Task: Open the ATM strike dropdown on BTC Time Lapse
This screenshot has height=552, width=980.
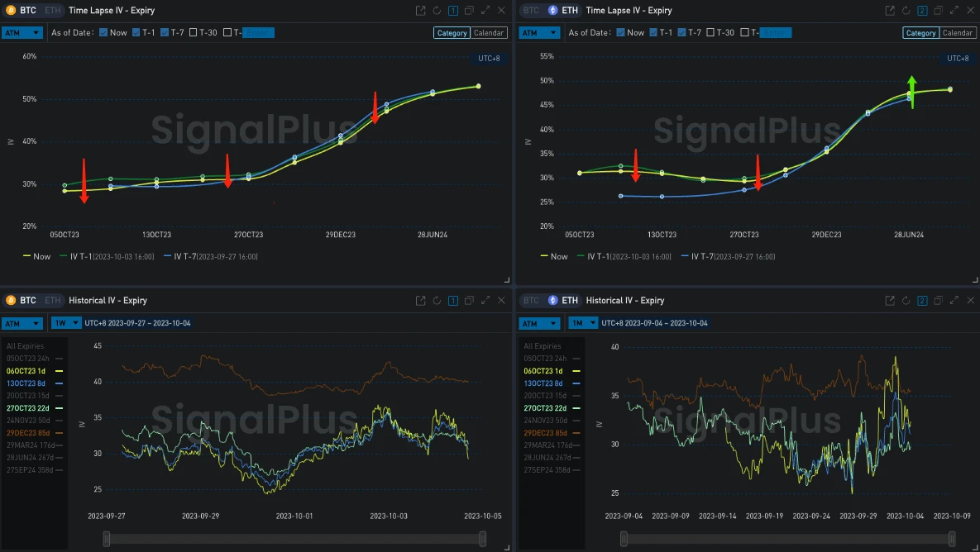Action: pyautogui.click(x=22, y=32)
